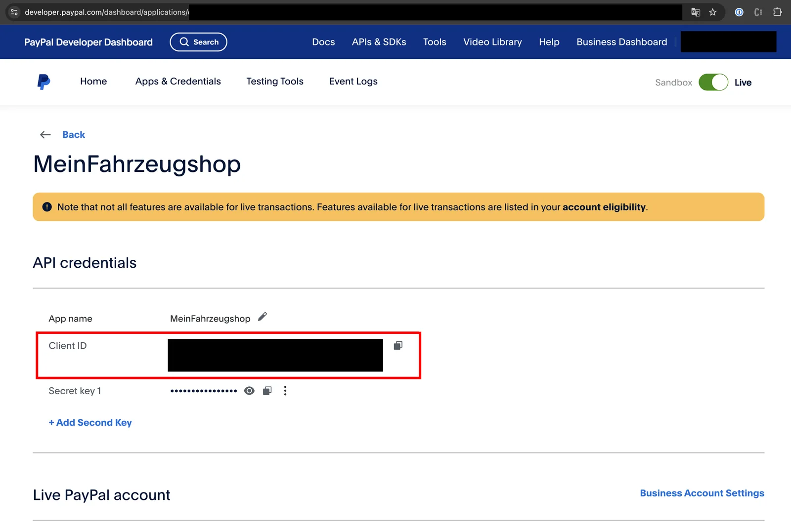
Task: Follow the account eligibility link
Action: (604, 207)
